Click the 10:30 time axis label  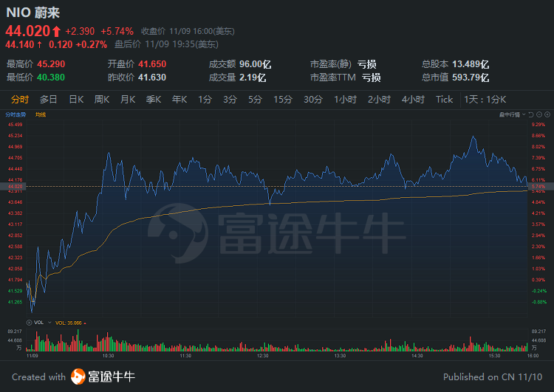108,356
